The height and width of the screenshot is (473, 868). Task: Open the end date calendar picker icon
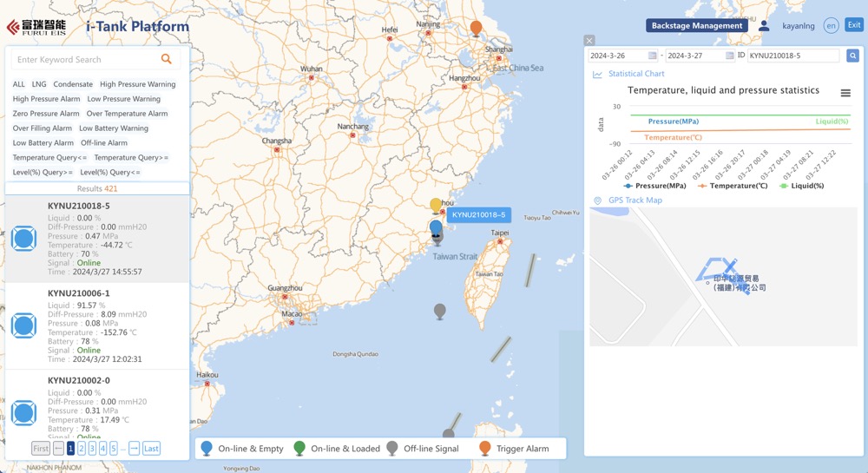pyautogui.click(x=730, y=56)
